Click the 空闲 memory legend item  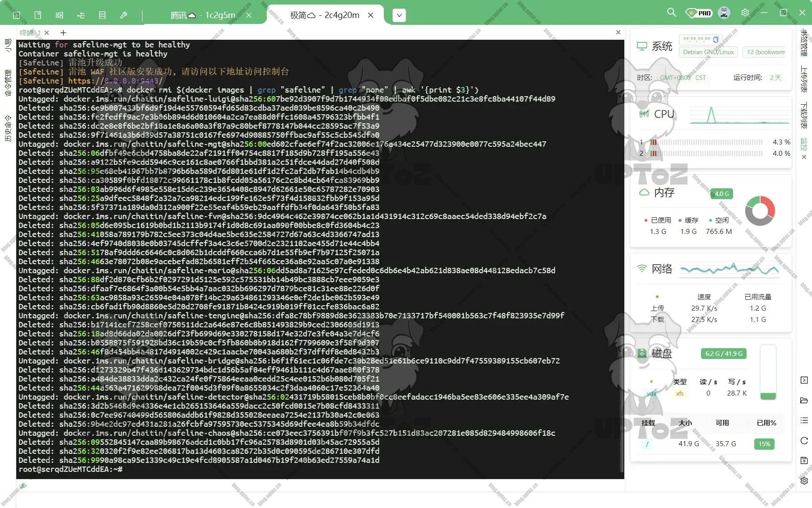(719, 220)
